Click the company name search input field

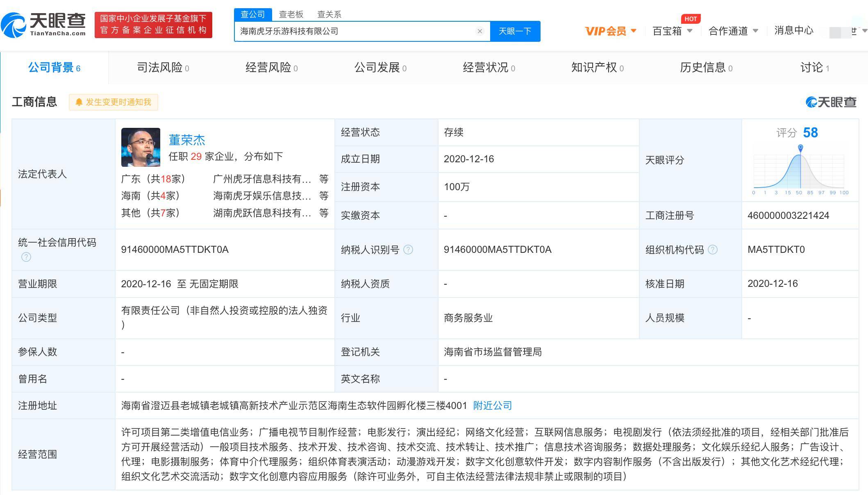tap(352, 31)
